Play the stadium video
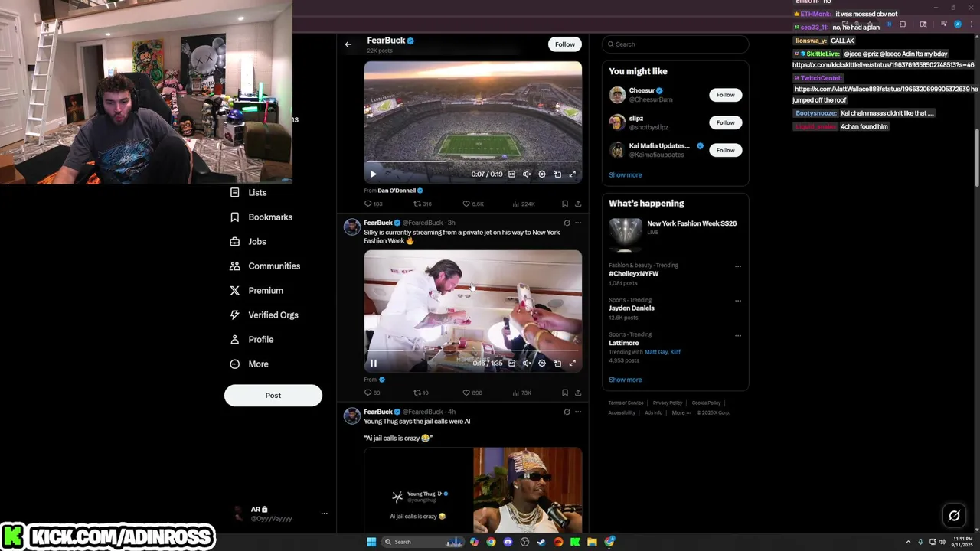This screenshot has width=980, height=551. coord(374,174)
